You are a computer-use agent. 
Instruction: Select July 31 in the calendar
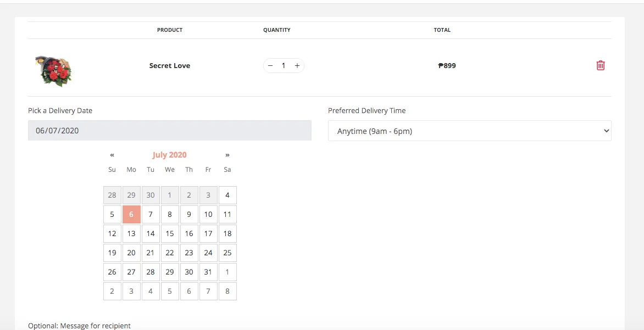point(208,272)
